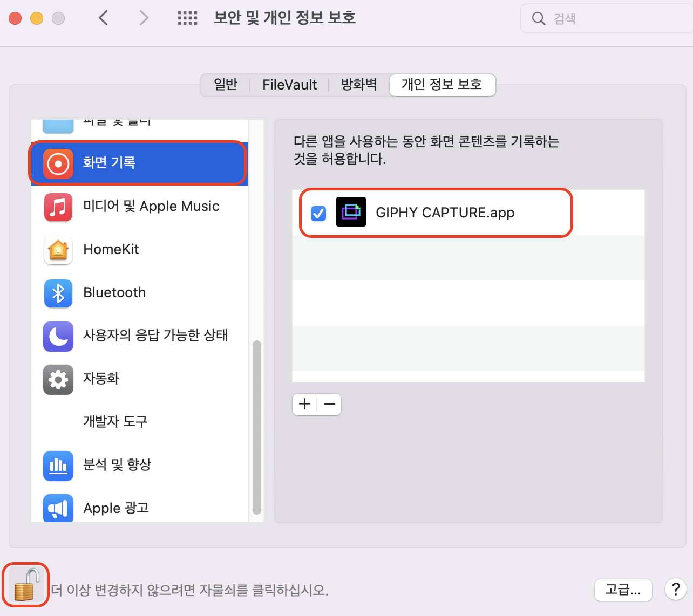Click the 검색 search field
The width and height of the screenshot is (693, 616).
coord(607,19)
